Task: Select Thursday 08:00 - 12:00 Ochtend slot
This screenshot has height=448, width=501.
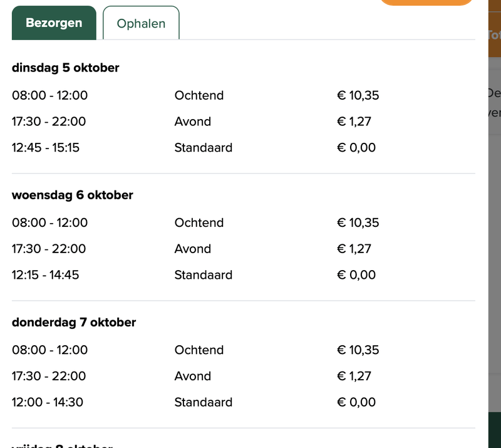Action: [50, 350]
